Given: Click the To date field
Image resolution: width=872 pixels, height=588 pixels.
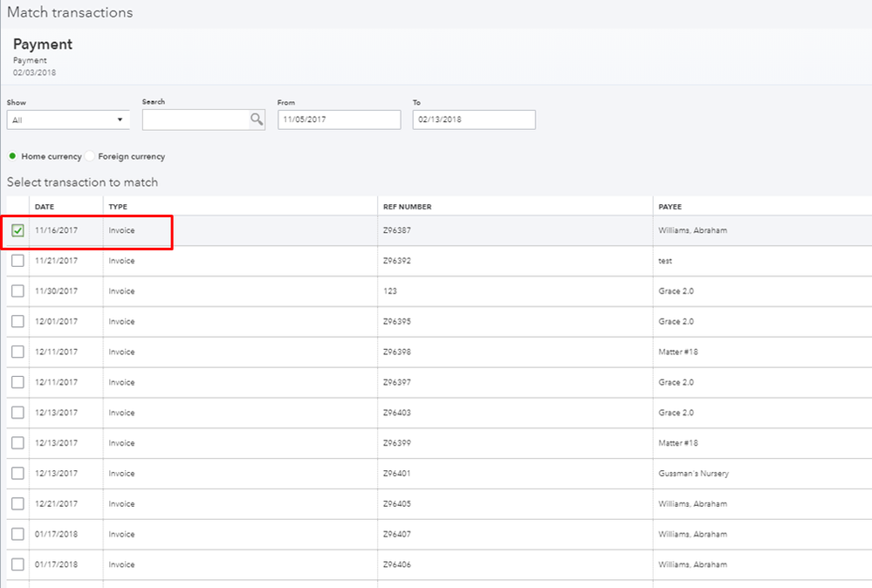Looking at the screenshot, I should click(x=474, y=120).
